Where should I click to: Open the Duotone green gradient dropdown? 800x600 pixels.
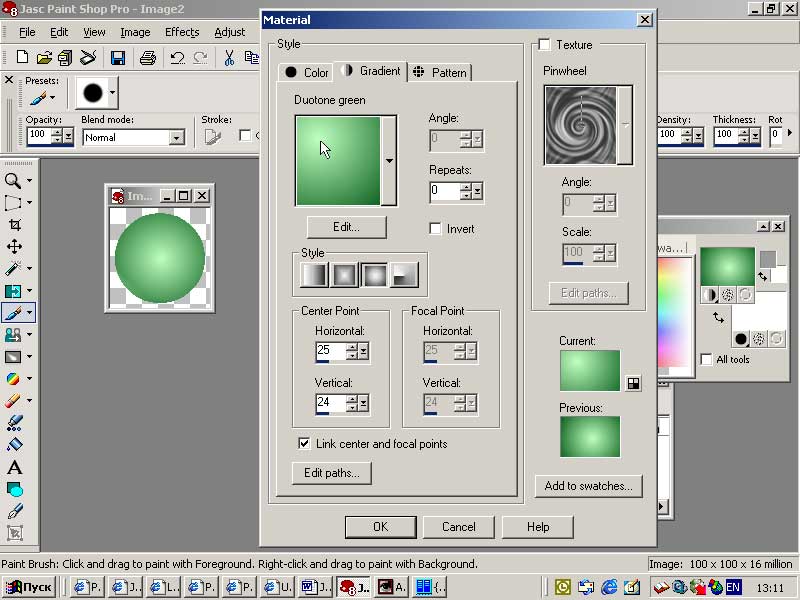389,161
